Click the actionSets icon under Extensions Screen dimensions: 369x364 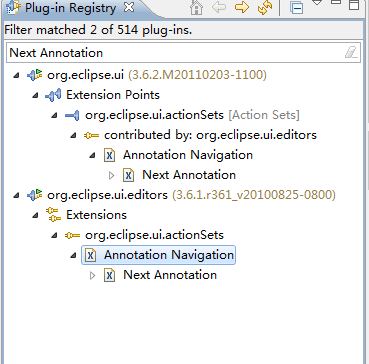[72, 235]
